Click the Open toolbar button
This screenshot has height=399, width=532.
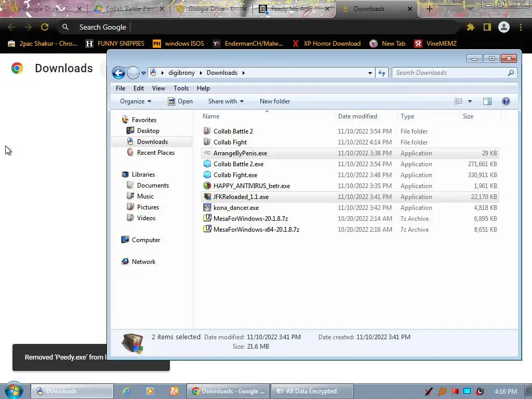[180, 101]
